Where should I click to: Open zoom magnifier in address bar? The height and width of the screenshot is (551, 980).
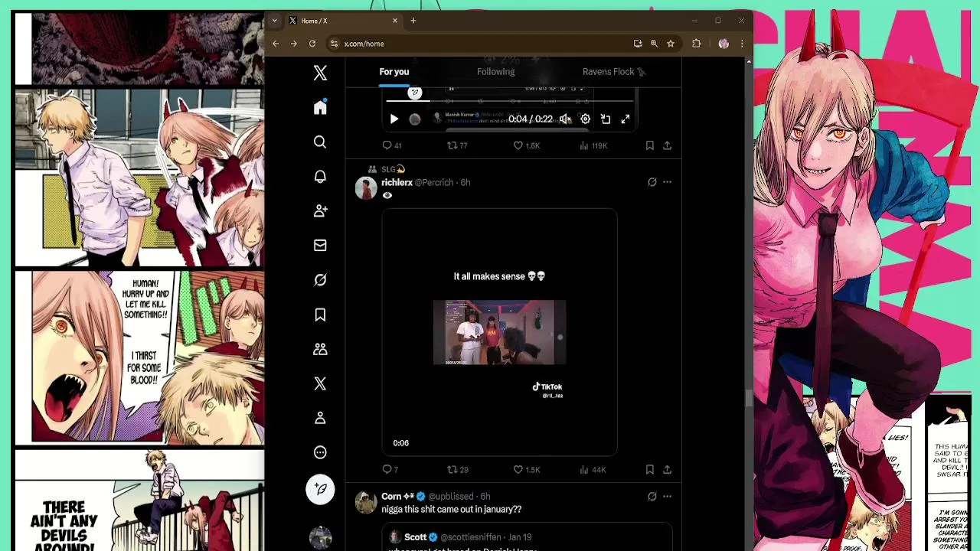click(654, 44)
